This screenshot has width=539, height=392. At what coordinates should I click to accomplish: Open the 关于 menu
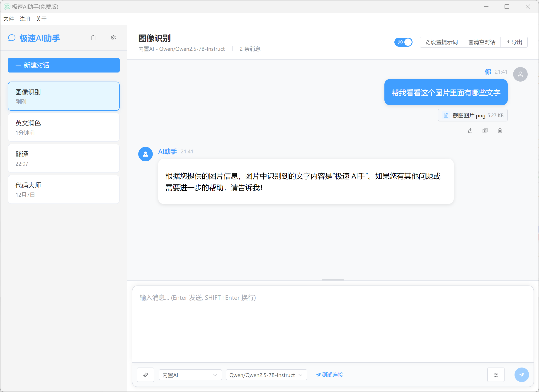[41, 19]
